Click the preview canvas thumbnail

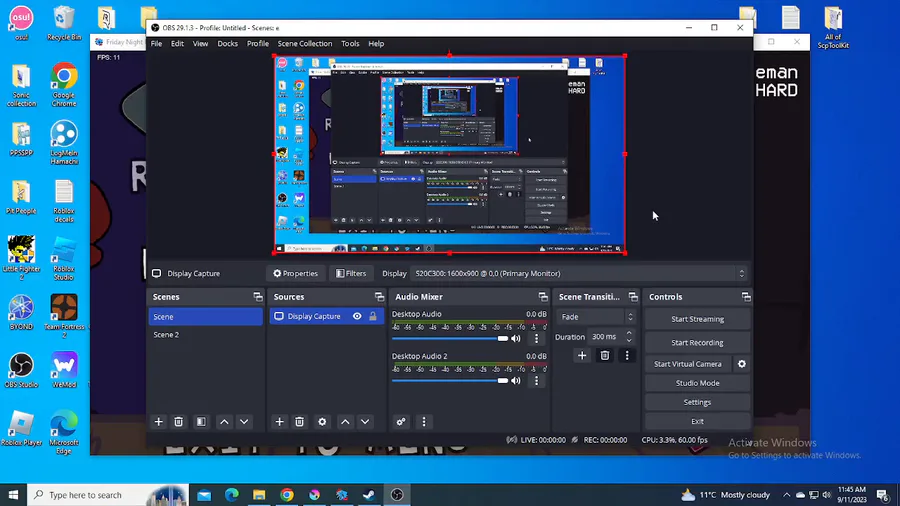[449, 154]
